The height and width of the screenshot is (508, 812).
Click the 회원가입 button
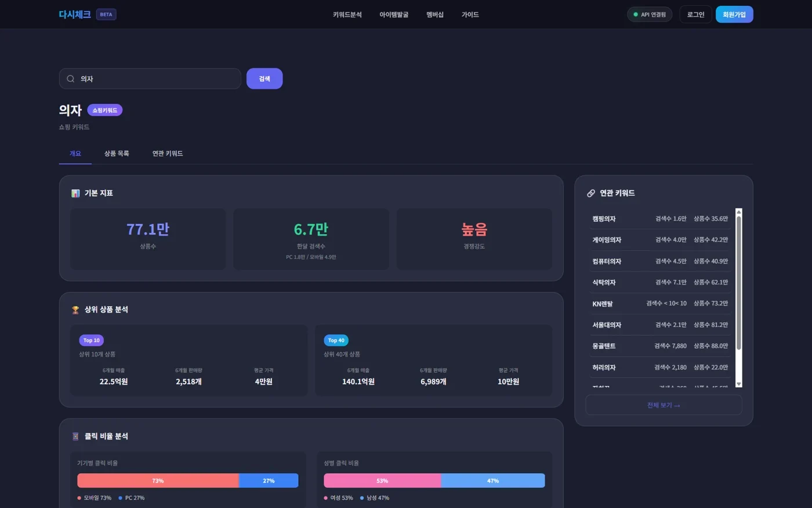point(734,15)
